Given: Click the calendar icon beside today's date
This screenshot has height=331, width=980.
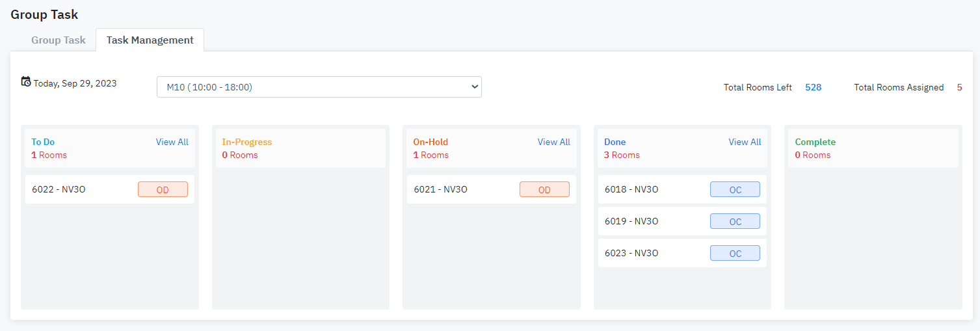Looking at the screenshot, I should click(26, 82).
